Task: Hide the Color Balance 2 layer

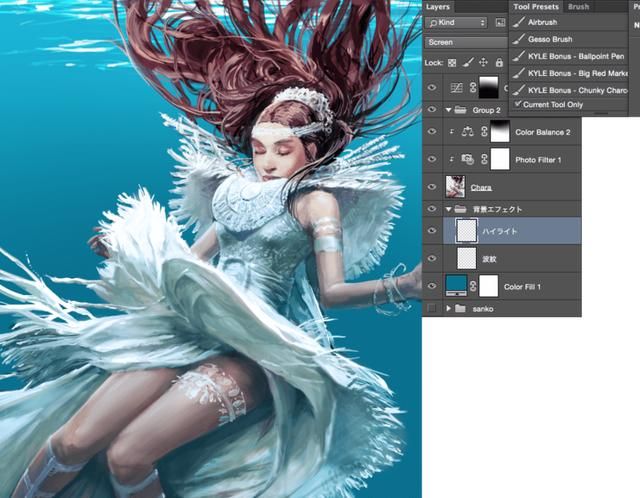Action: [x=432, y=131]
